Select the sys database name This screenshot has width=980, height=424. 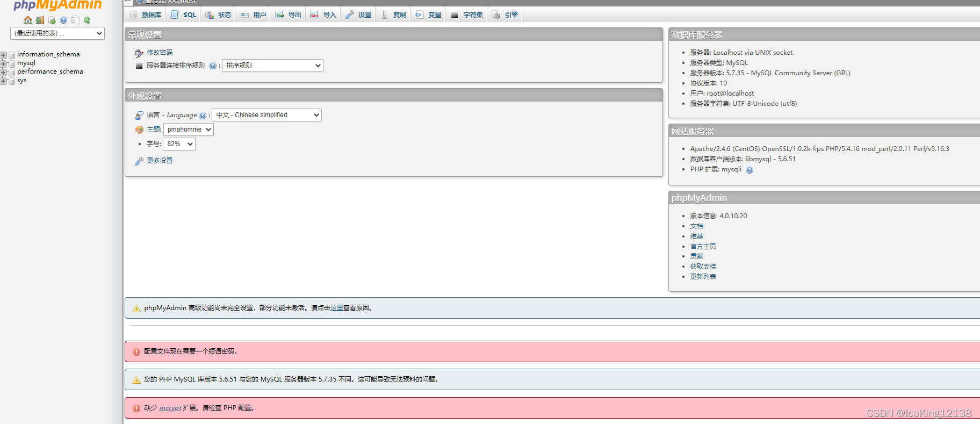22,81
